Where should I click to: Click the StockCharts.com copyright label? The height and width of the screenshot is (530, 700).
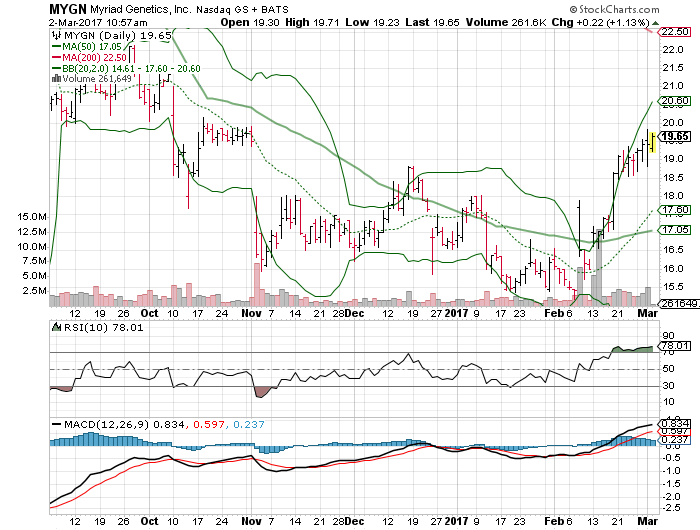pos(614,9)
